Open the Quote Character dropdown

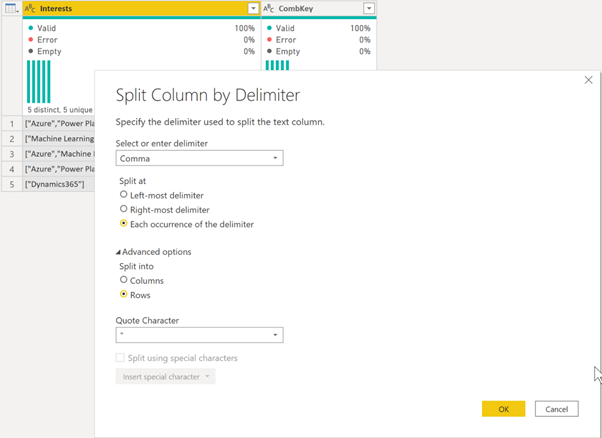click(x=199, y=335)
